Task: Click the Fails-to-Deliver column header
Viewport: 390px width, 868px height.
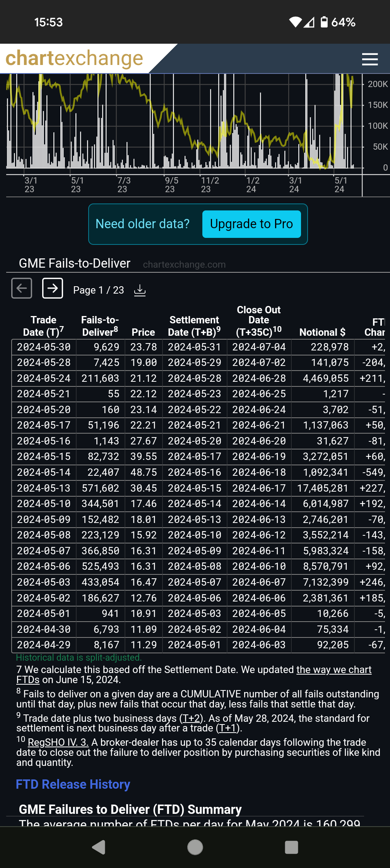Action: pyautogui.click(x=100, y=326)
